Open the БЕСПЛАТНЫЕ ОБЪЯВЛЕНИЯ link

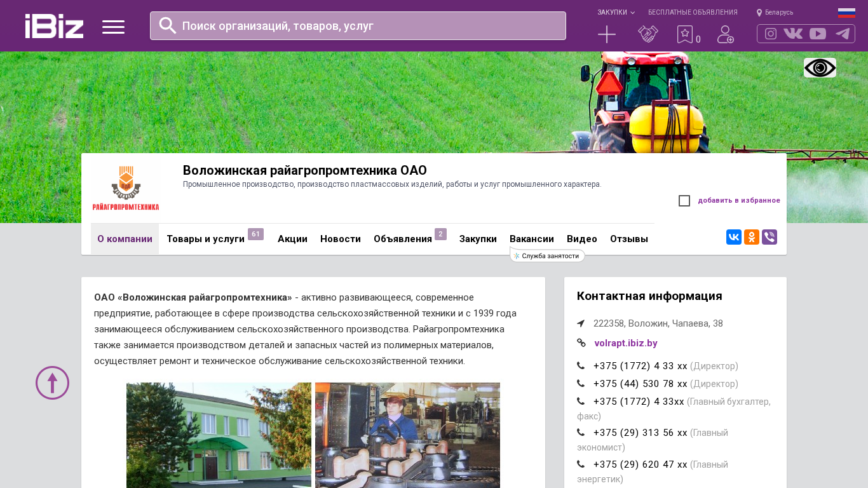pyautogui.click(x=693, y=13)
